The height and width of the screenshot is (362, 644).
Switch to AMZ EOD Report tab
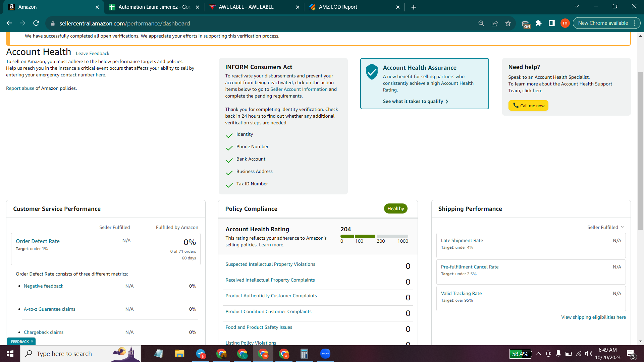pyautogui.click(x=354, y=7)
